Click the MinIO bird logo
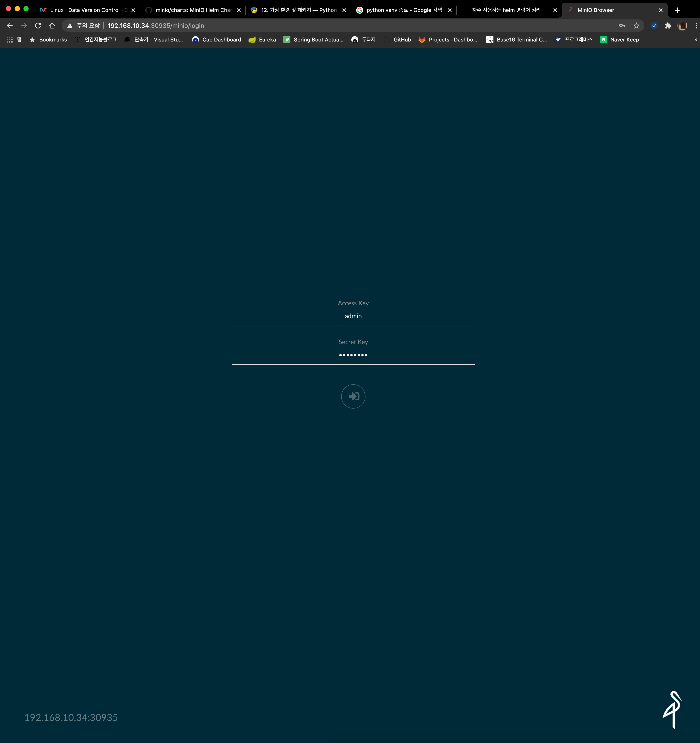 (672, 709)
